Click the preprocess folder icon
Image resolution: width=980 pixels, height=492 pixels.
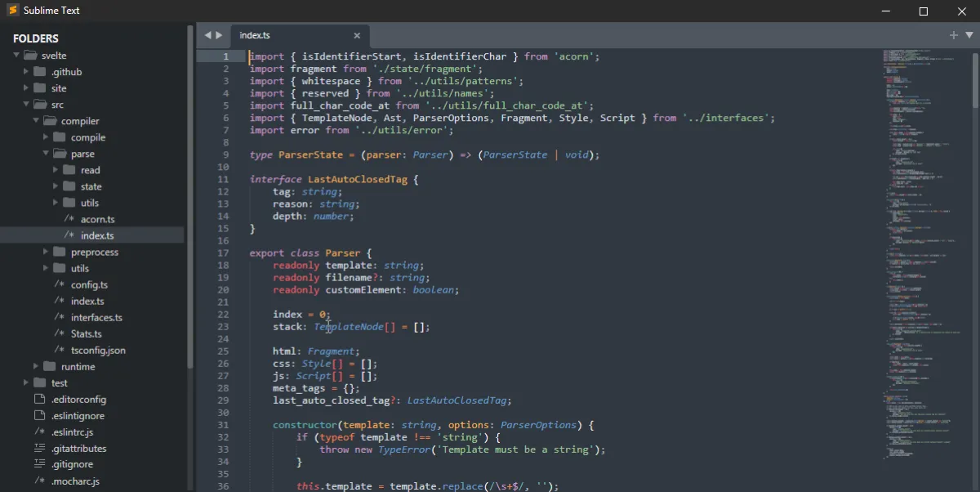click(59, 252)
